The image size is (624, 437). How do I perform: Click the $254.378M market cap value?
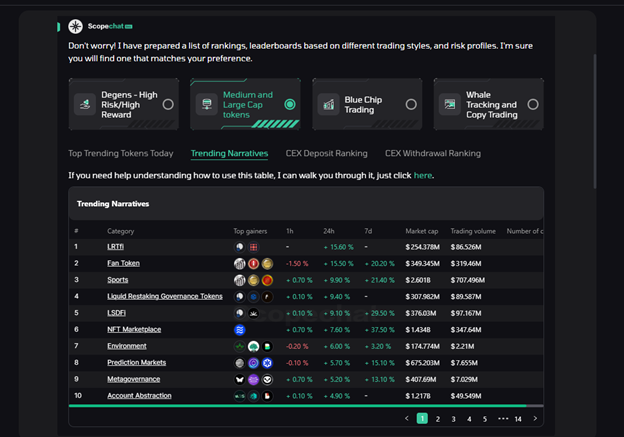pos(422,247)
